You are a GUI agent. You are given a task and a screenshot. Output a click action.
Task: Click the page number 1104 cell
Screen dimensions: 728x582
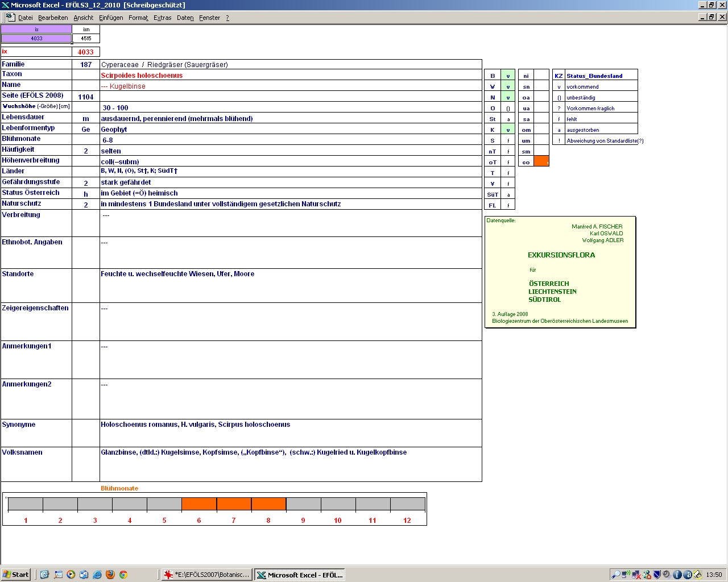point(86,97)
